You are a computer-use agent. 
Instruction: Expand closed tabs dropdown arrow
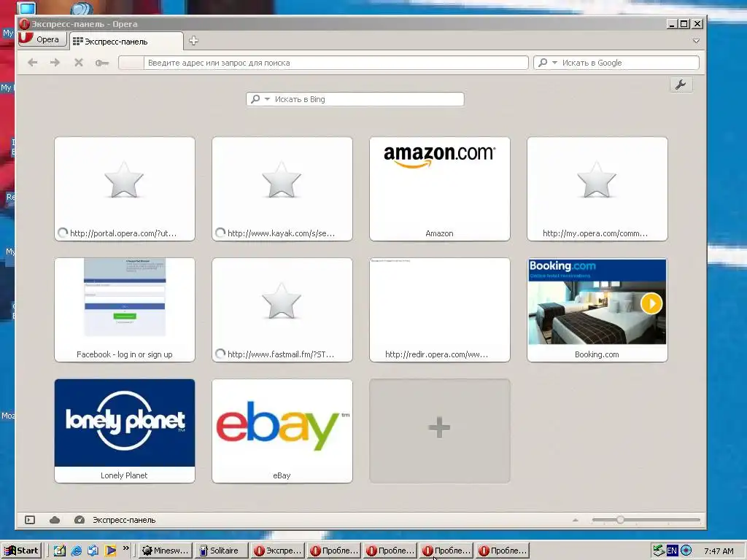pyautogui.click(x=696, y=41)
